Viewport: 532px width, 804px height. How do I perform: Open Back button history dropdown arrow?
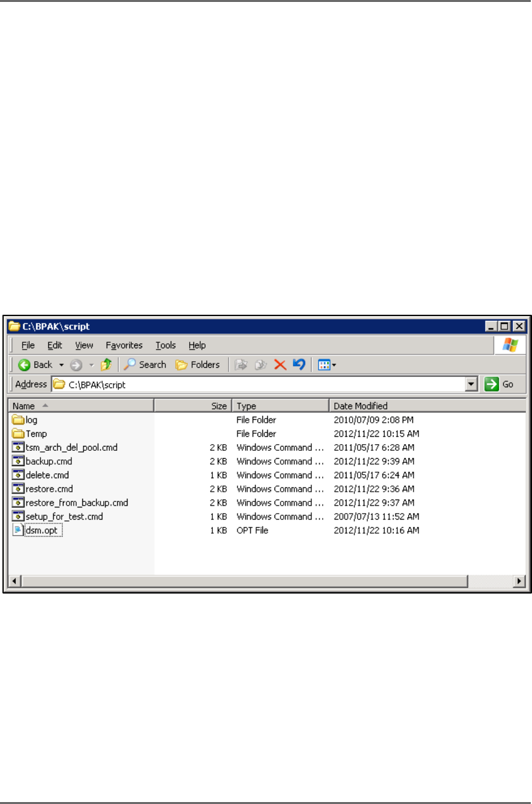(61, 365)
